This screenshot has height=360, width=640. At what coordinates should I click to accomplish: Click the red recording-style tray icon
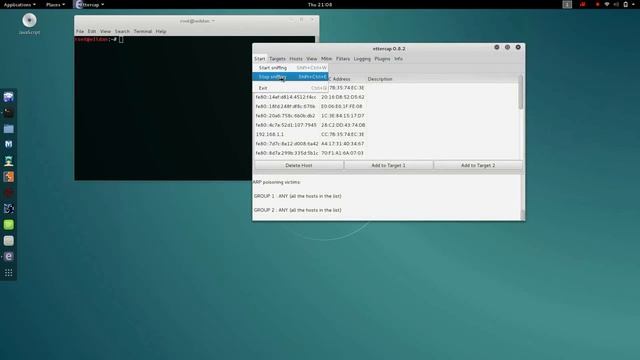click(582, 4)
